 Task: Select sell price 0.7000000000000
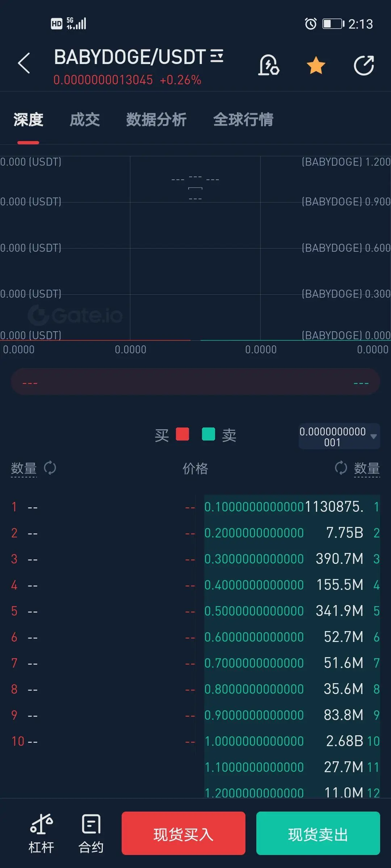(x=254, y=663)
